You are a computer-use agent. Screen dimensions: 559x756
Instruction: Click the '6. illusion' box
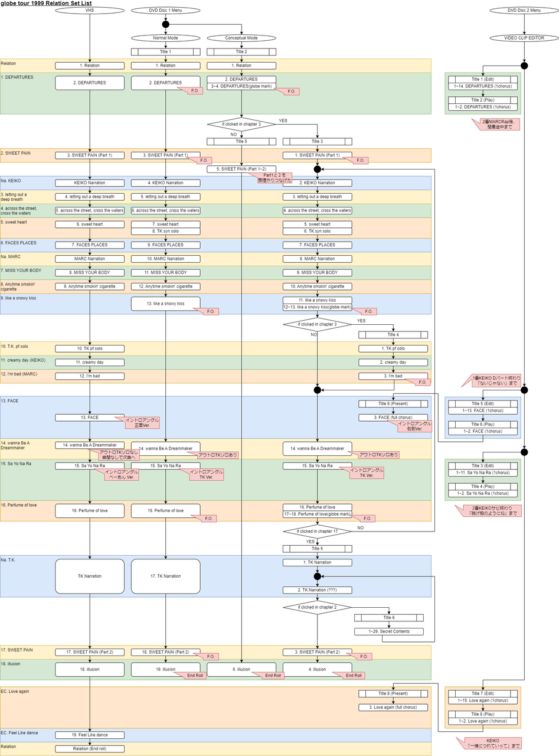click(x=241, y=669)
